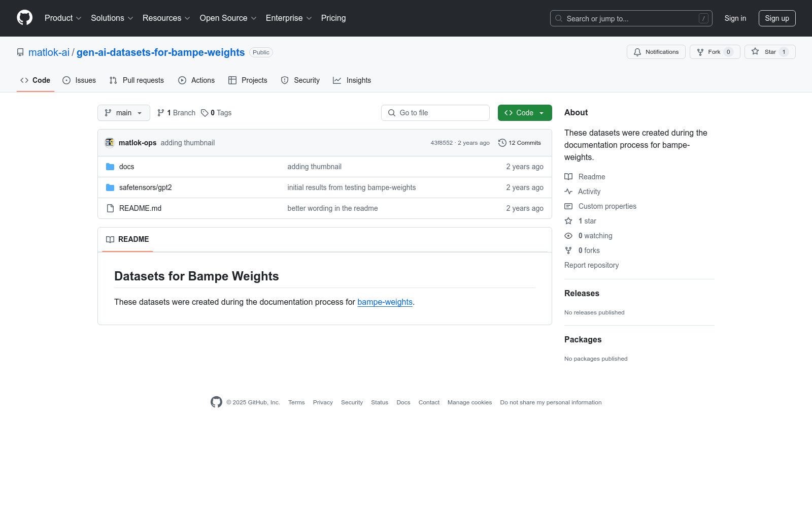This screenshot has width=812, height=508.
Task: Click the Activity pulse icon
Action: coord(568,192)
